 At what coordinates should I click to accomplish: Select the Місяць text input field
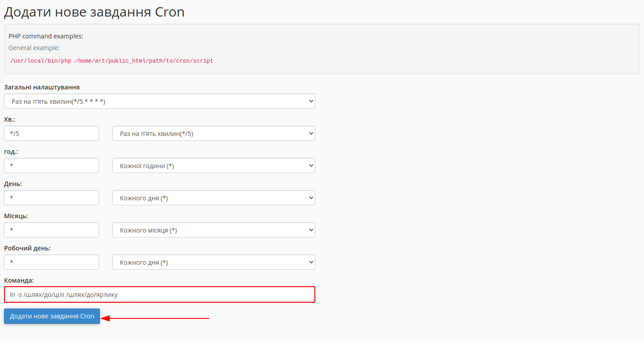(52, 230)
